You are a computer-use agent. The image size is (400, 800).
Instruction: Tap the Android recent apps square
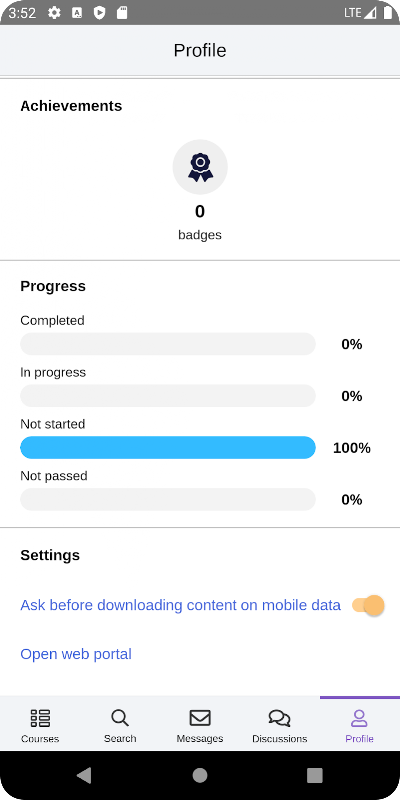pyautogui.click(x=315, y=775)
